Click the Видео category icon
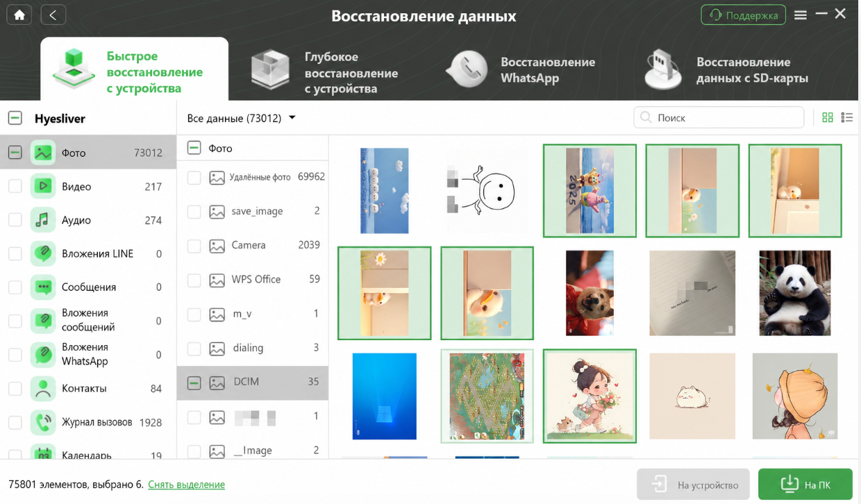Screen dimensions: 861x504 (x=43, y=186)
